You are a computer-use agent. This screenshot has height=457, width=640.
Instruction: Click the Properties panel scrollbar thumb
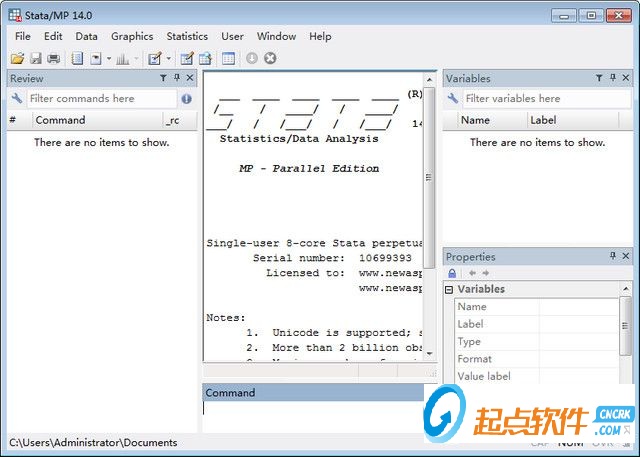tap(625, 326)
